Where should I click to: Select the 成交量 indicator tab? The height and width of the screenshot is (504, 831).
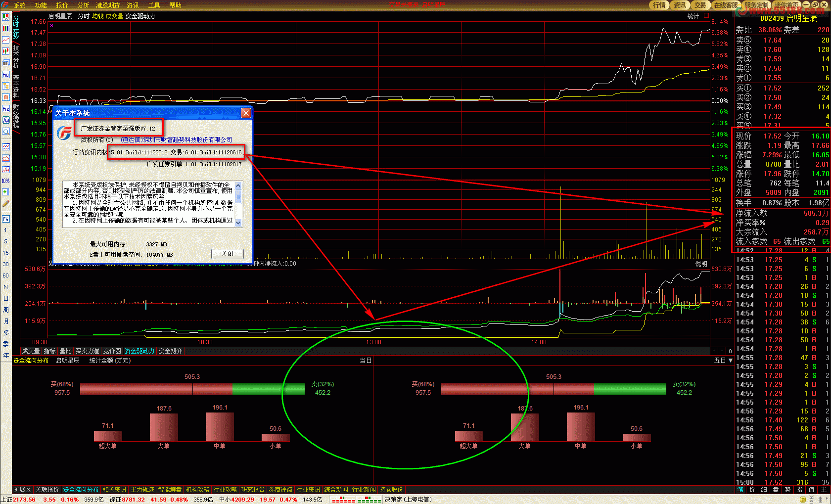coord(31,351)
